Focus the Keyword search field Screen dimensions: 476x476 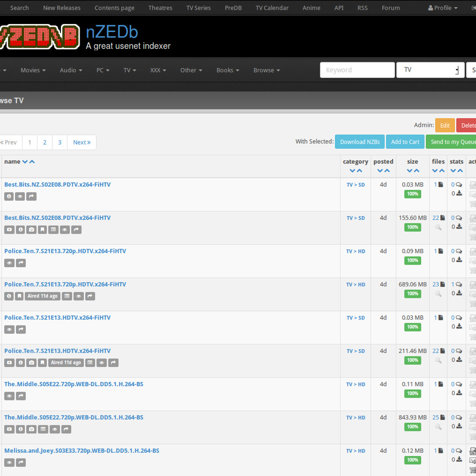357,70
